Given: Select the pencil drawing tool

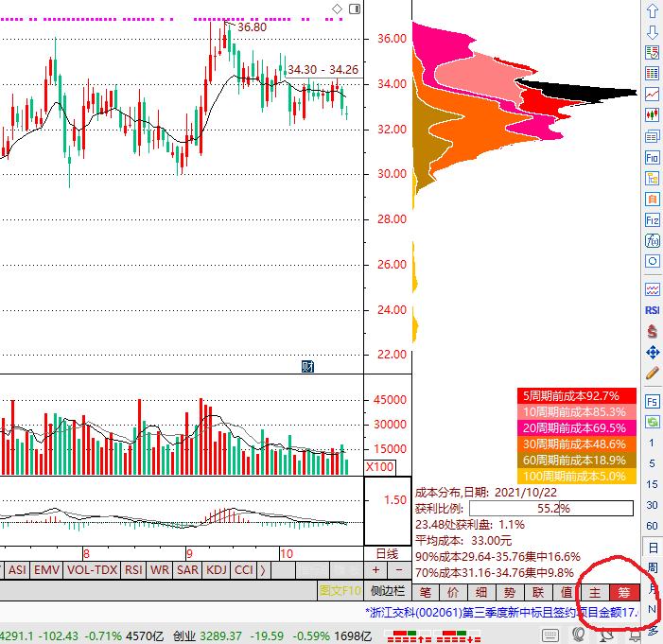Looking at the screenshot, I should (652, 373).
